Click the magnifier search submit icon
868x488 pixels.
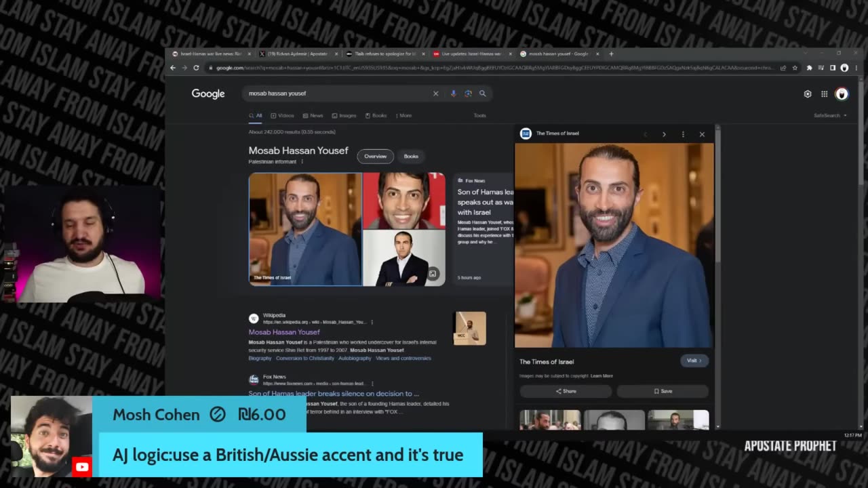(x=483, y=94)
